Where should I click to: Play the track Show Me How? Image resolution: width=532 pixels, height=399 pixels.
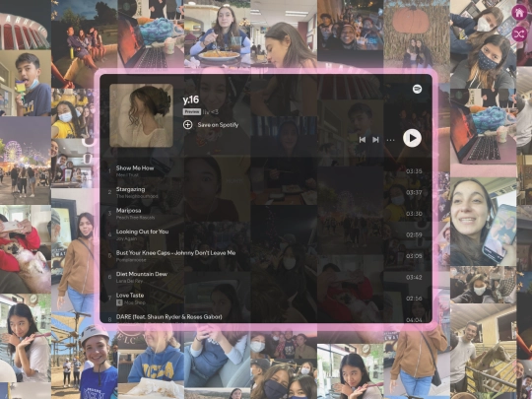[x=135, y=167]
